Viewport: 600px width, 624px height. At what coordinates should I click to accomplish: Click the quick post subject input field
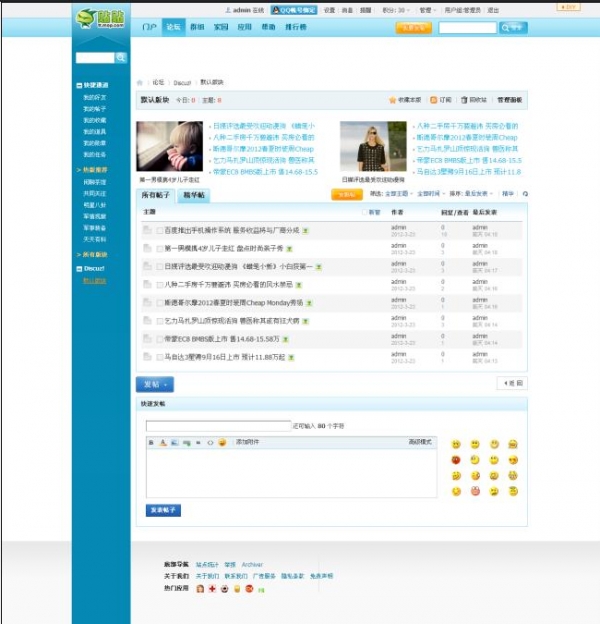(x=218, y=426)
